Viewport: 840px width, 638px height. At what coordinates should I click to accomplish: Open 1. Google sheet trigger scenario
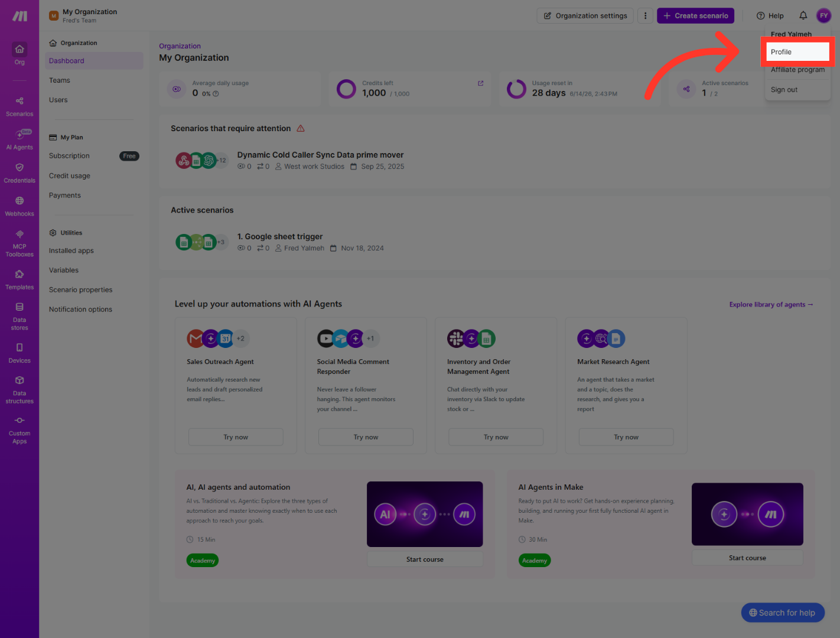point(280,236)
